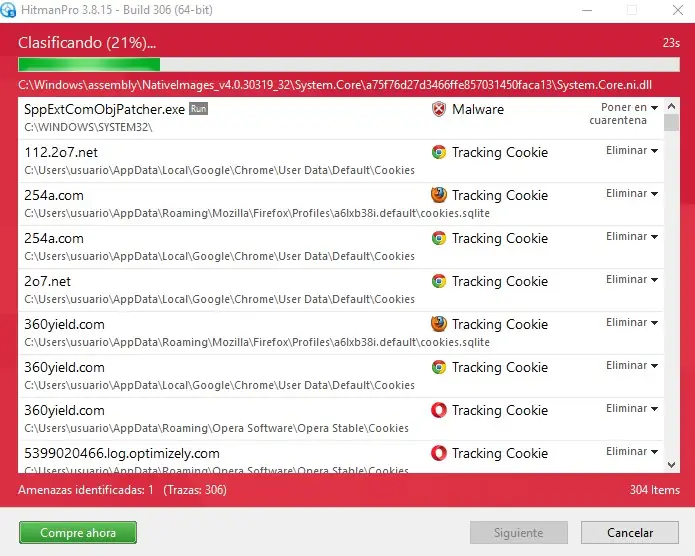Click the Chrome icon beside 112.2o7.net
The width and height of the screenshot is (695, 556).
(438, 153)
